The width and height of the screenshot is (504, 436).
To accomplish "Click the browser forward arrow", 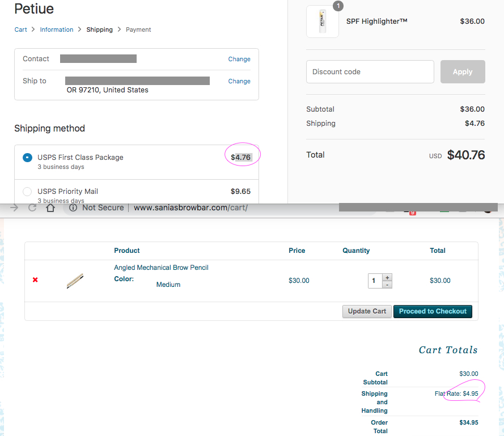I will (14, 208).
